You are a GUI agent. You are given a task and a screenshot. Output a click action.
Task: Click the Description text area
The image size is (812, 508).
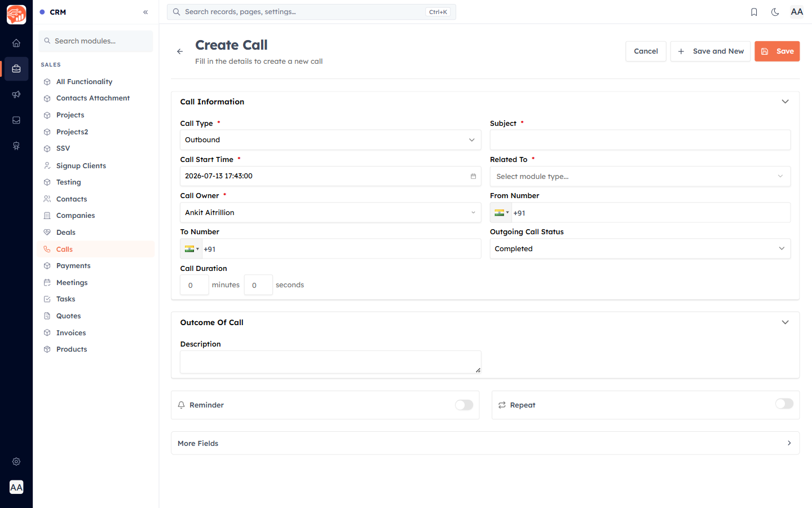(330, 362)
